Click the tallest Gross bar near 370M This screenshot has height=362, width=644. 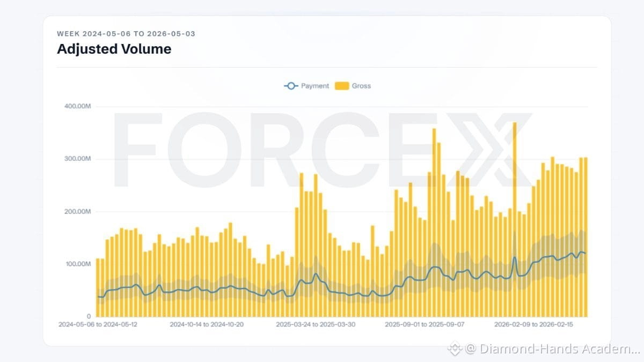515,219
